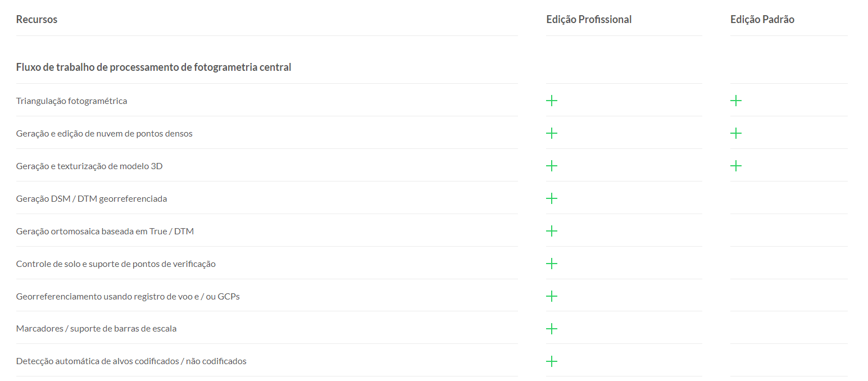
Task: Select the Edição Profissional column header
Action: tap(589, 20)
